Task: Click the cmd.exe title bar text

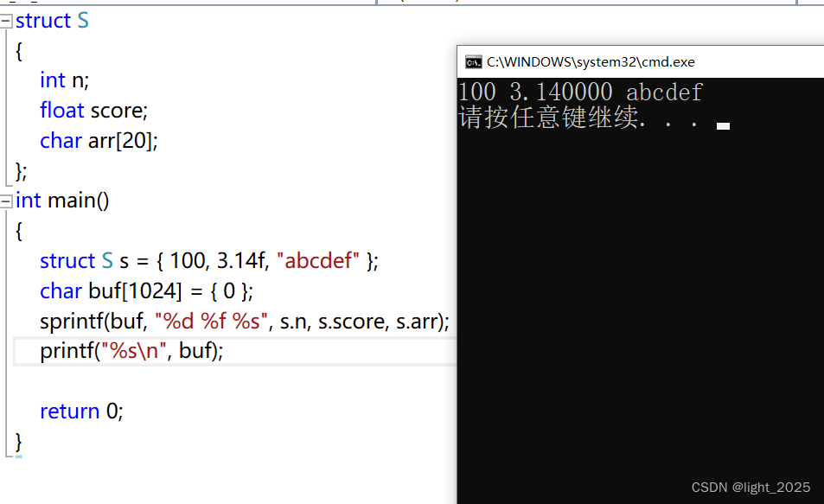Action: click(591, 62)
